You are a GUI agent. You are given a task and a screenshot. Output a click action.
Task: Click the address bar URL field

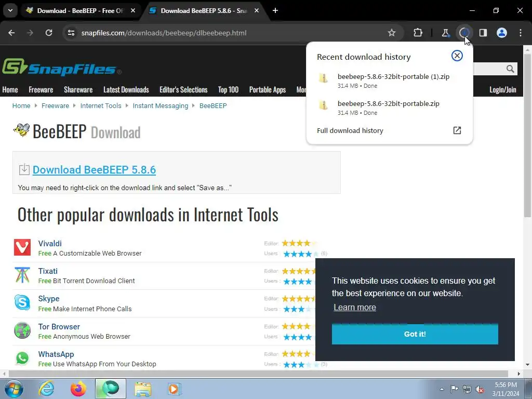234,33
